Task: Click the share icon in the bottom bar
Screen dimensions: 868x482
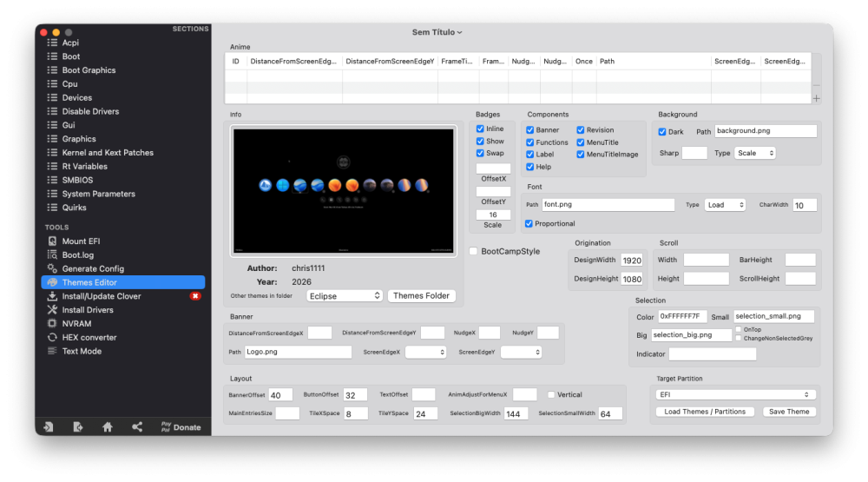Action: [x=137, y=426]
